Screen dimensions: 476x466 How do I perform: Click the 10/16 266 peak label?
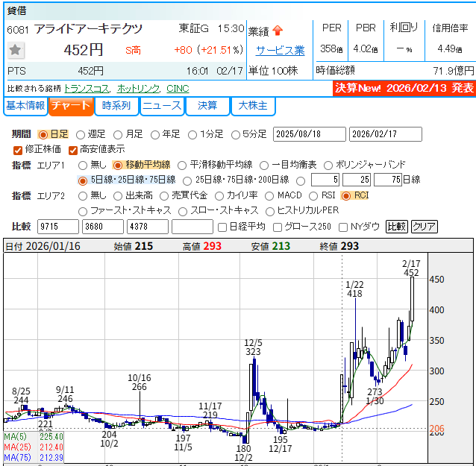pyautogui.click(x=140, y=382)
